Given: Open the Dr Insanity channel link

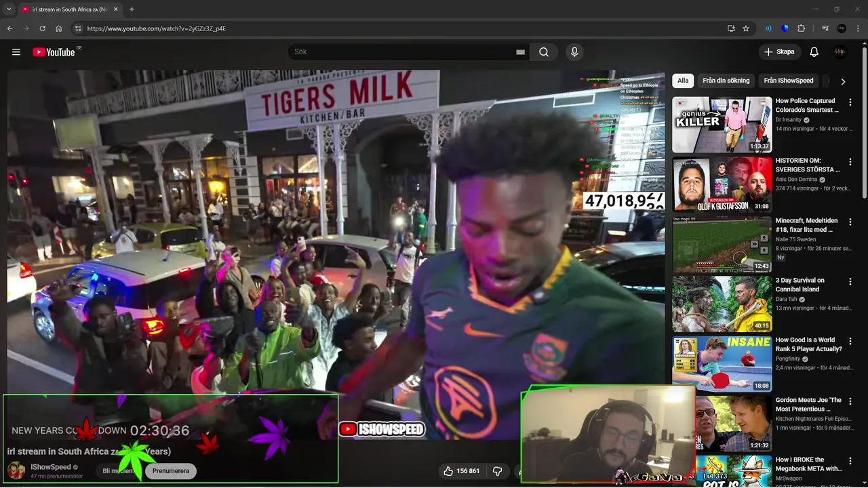Looking at the screenshot, I should pos(789,120).
